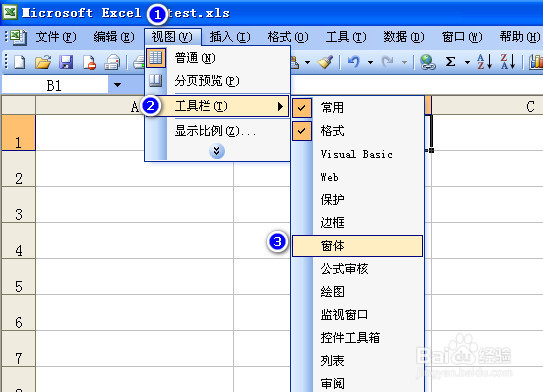
Task: Open the 工具(T) menu
Action: [x=346, y=37]
